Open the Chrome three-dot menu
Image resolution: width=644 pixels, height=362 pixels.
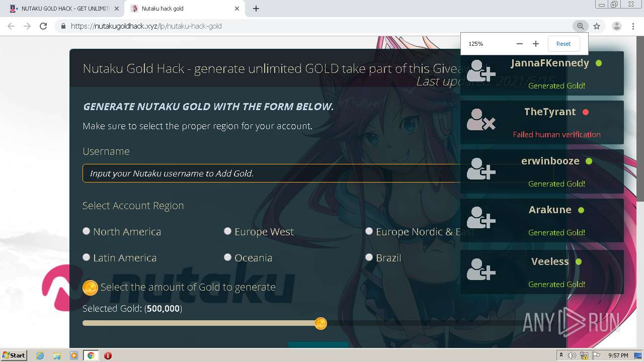pos(633,26)
